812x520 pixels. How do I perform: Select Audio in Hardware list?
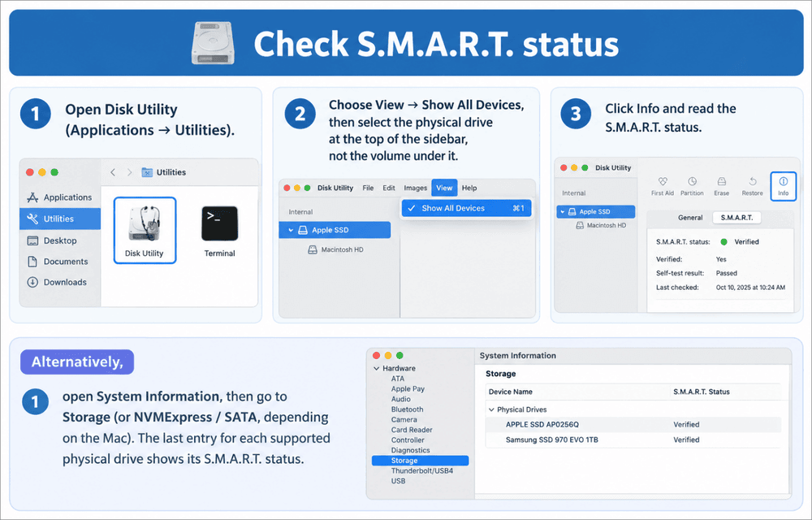click(x=401, y=399)
